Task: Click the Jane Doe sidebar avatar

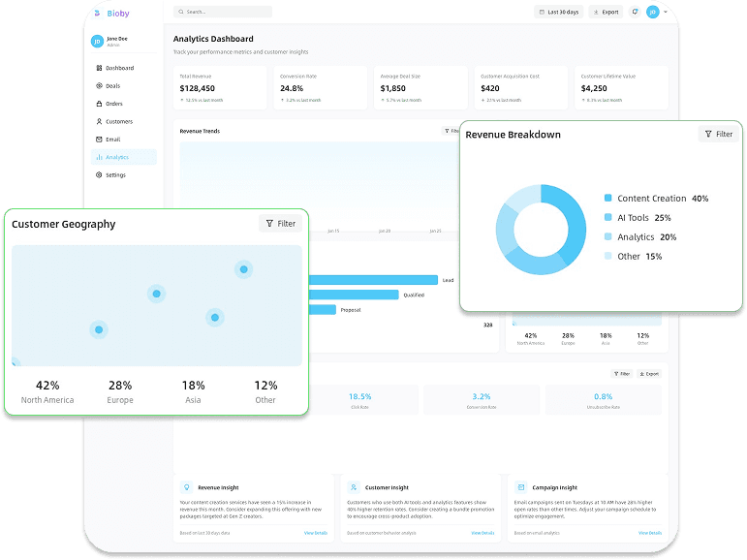Action: pyautogui.click(x=97, y=41)
